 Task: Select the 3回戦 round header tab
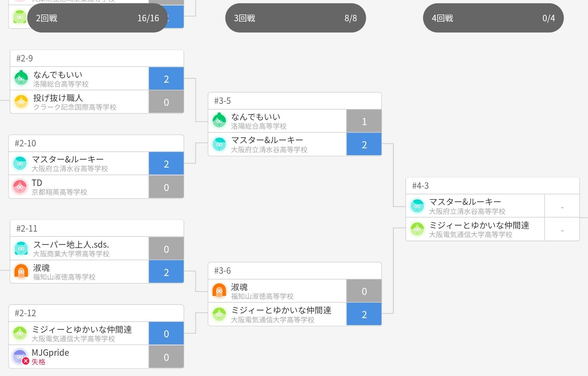(296, 18)
